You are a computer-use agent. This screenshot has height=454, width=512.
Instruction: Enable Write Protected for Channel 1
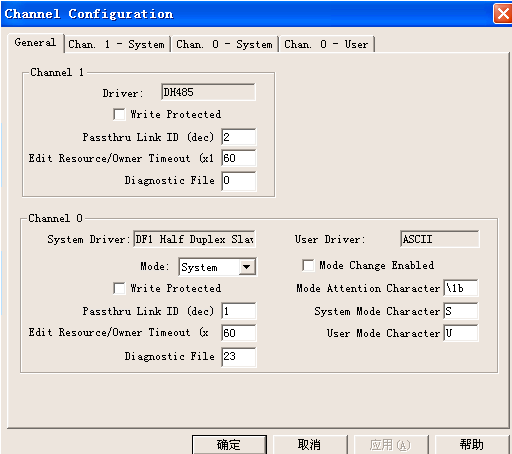119,114
